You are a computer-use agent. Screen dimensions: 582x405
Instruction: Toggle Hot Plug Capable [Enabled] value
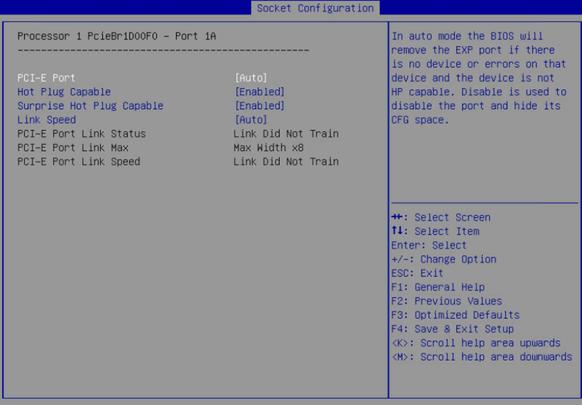[x=259, y=92]
